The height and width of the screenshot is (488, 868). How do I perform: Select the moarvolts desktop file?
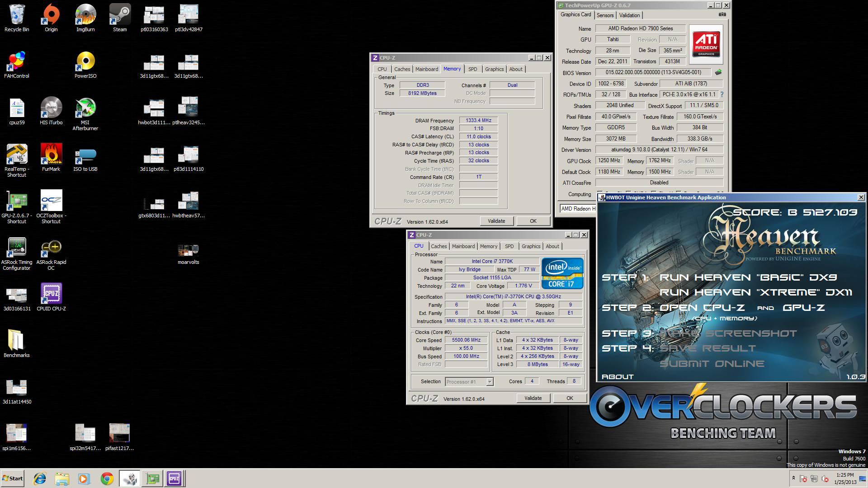point(189,254)
